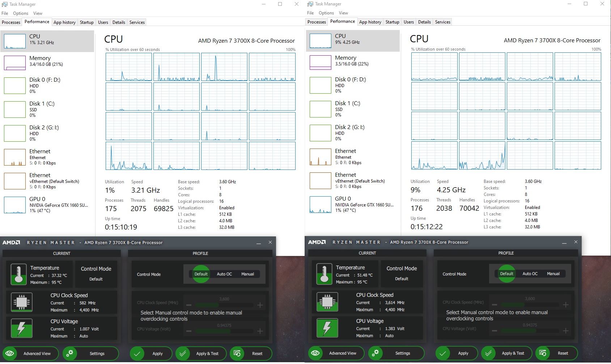Click Apply label in right Ryzen Master
Viewport: 611px width, 364px height.
tap(463, 353)
